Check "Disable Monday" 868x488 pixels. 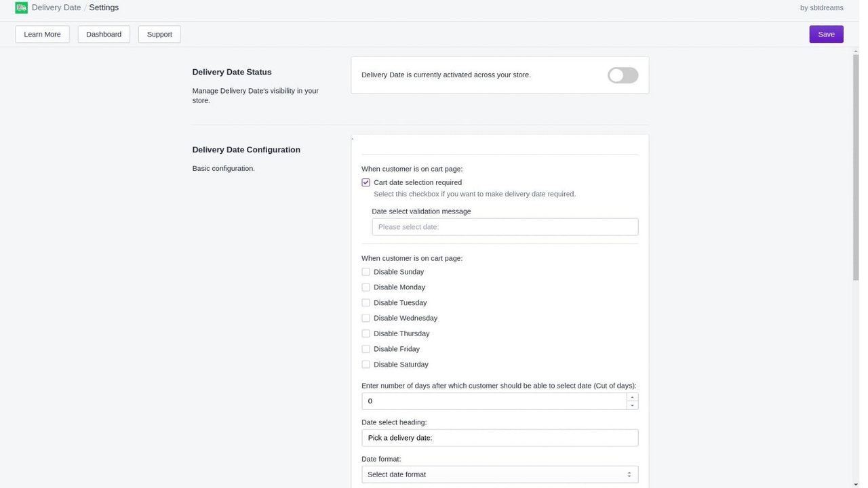click(x=366, y=287)
